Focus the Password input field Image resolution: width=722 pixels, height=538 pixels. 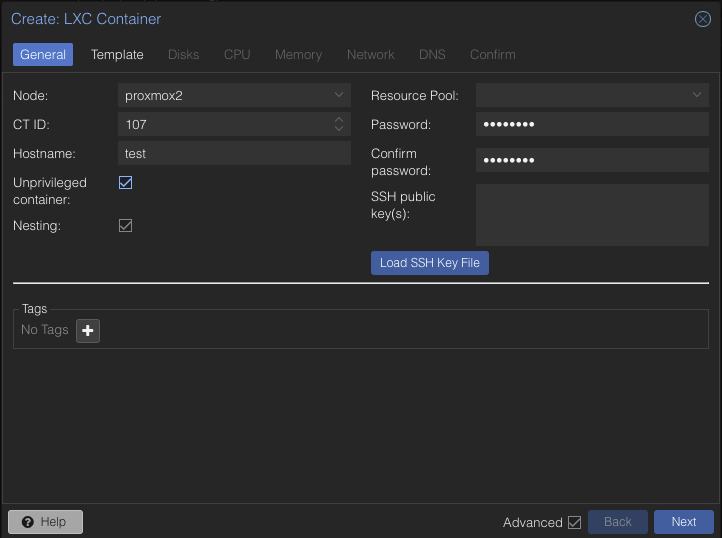592,125
